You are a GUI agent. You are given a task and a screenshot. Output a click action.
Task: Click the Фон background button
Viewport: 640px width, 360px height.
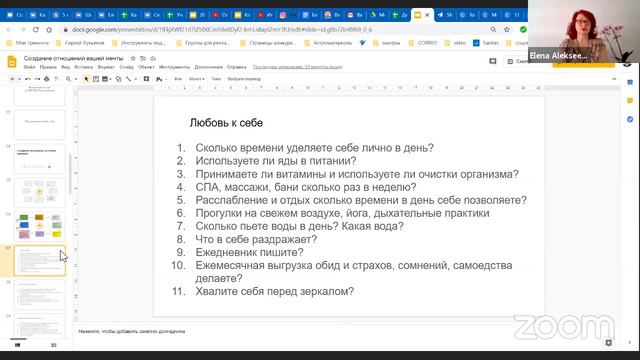[178, 79]
